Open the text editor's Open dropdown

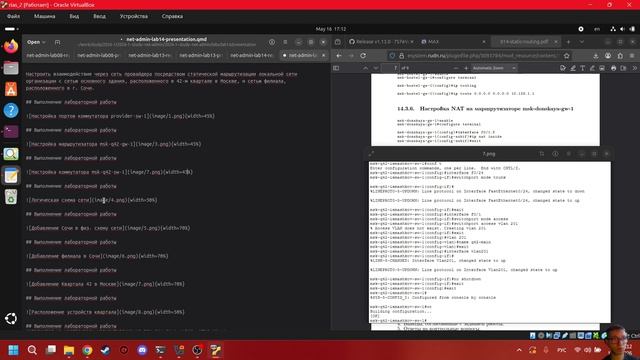click(36, 42)
